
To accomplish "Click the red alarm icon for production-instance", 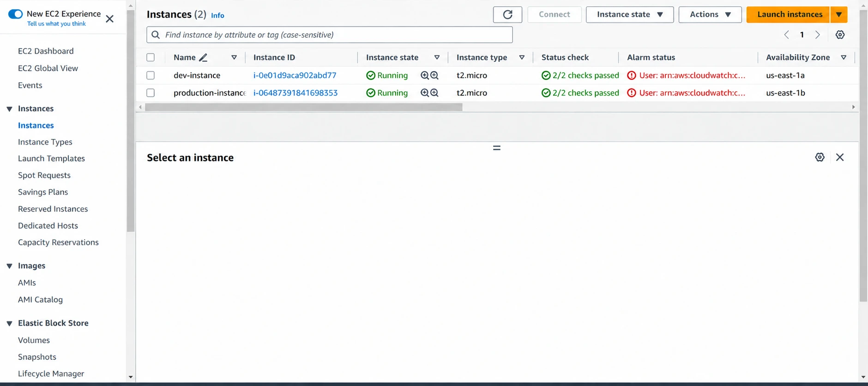I will [x=632, y=93].
